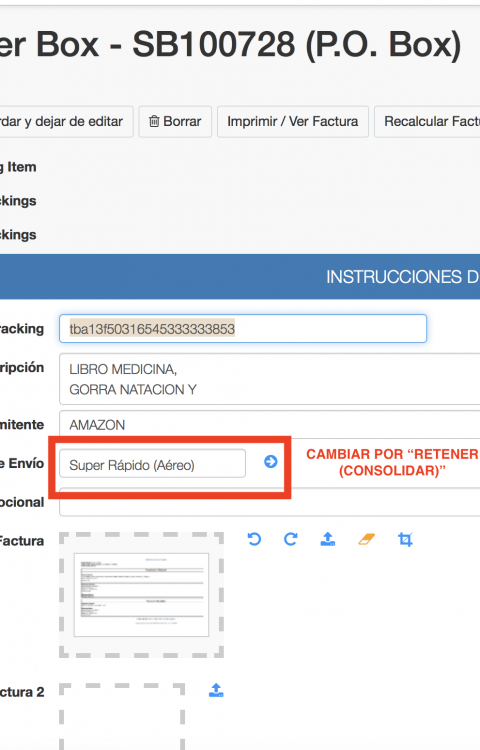
Task: Click blue arrow next to shipping type
Action: pyautogui.click(x=271, y=462)
